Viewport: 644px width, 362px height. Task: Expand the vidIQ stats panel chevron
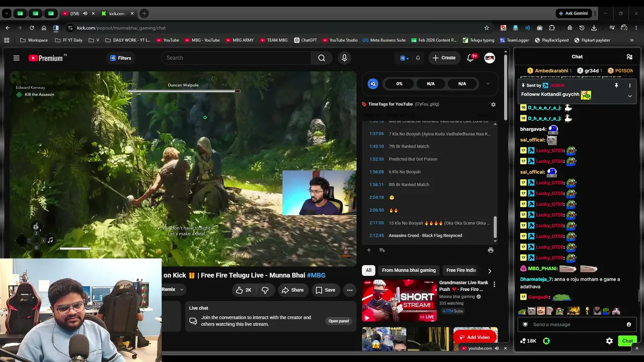[x=488, y=83]
